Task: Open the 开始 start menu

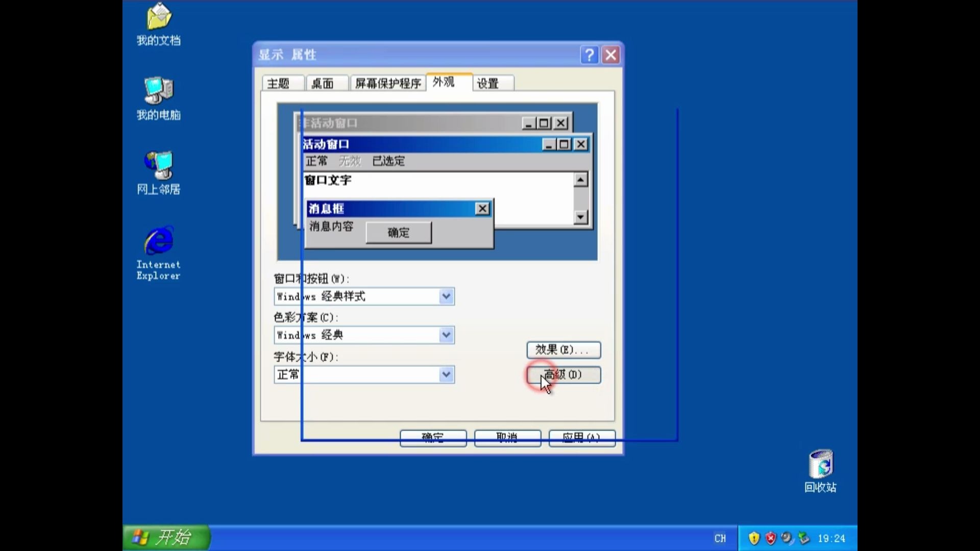Action: click(166, 538)
